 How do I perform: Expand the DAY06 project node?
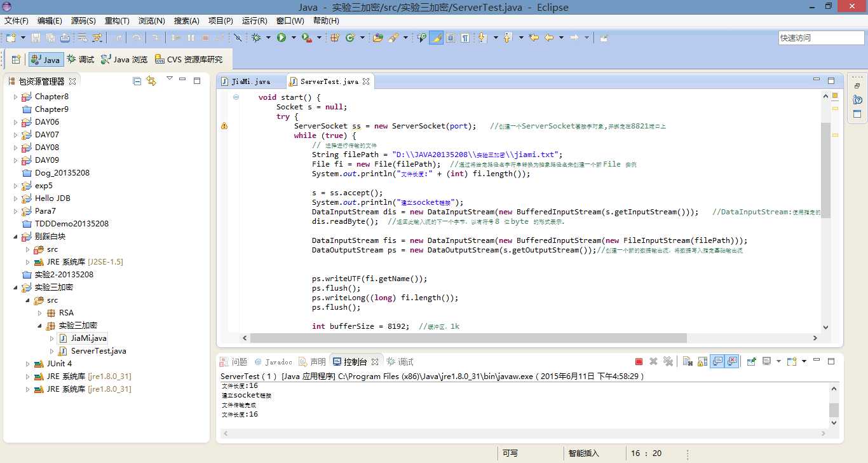point(16,122)
